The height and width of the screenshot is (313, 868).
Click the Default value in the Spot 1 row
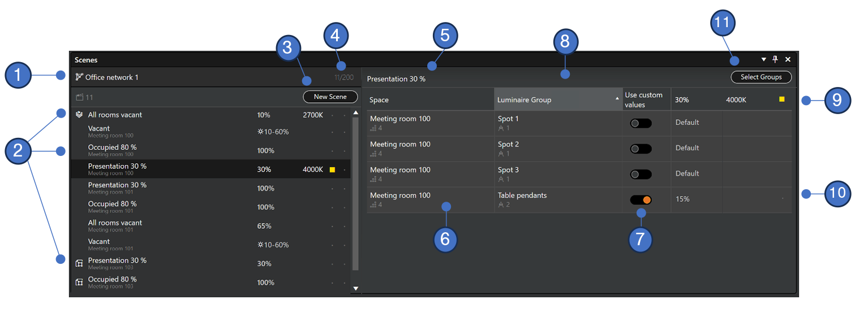tap(687, 123)
